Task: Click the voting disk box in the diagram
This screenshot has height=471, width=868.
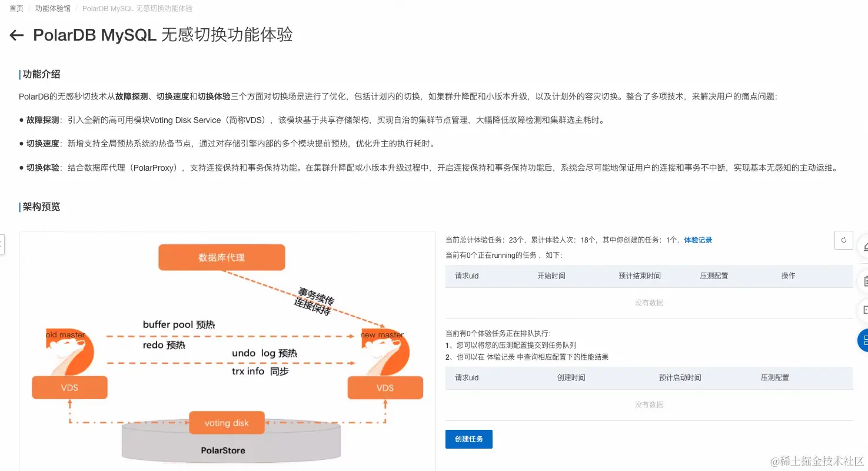Action: [x=227, y=423]
